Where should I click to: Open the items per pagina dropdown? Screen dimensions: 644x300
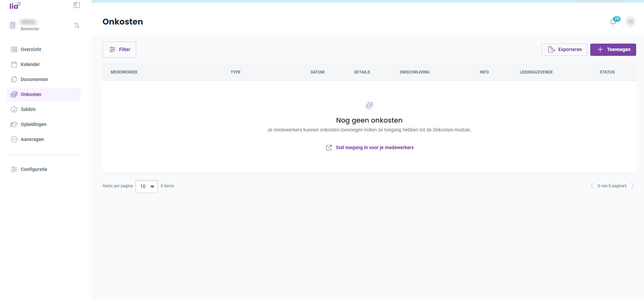pos(147,187)
